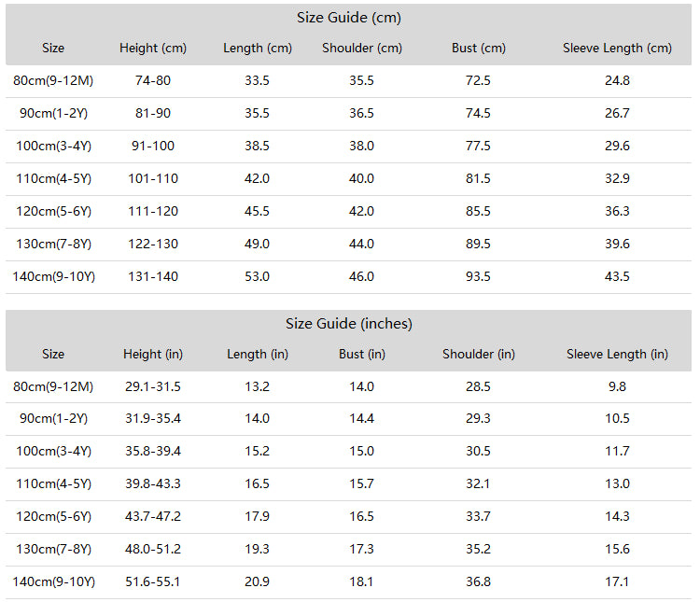This screenshot has height=602, width=700.
Task: Select the Sleeve Length (cm) column header
Action: pyautogui.click(x=617, y=48)
